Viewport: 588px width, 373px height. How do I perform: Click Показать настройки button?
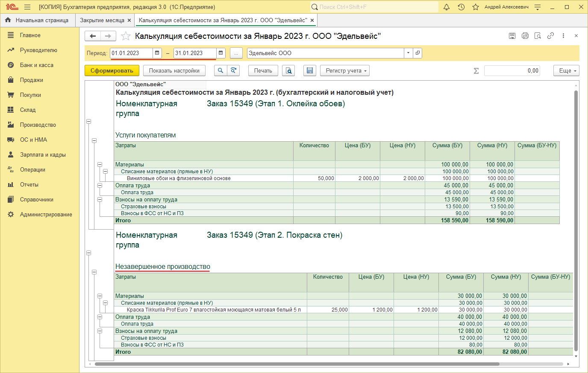point(174,70)
